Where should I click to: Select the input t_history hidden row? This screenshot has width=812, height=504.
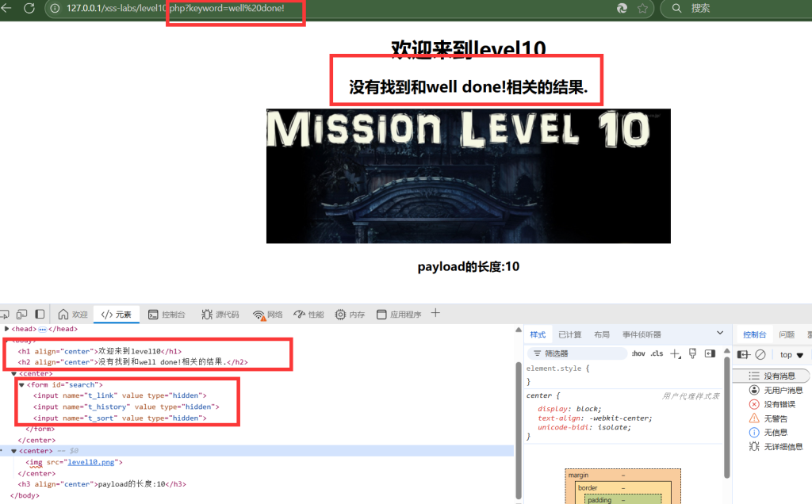click(x=126, y=407)
